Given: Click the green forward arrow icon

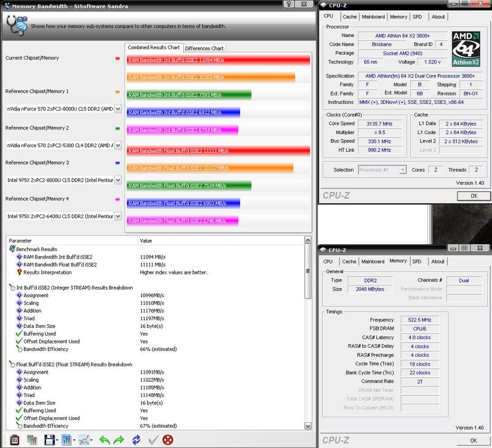Looking at the screenshot, I should tap(120, 439).
